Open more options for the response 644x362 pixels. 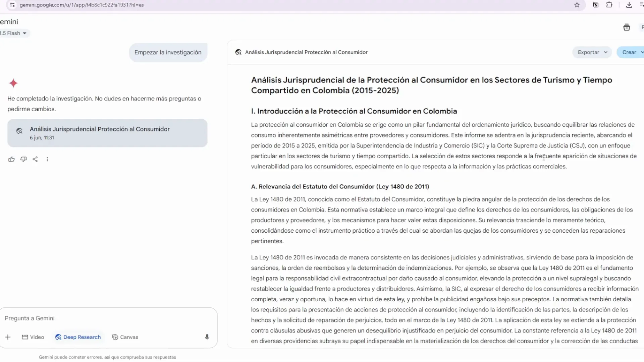pos(47,159)
